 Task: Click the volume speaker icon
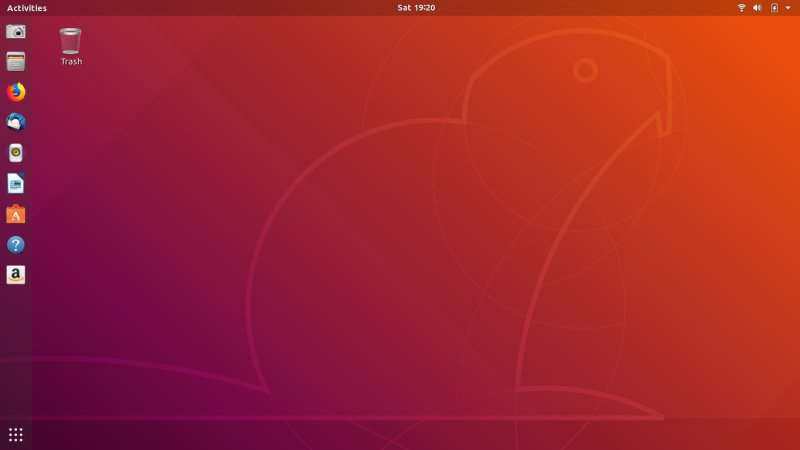click(757, 8)
